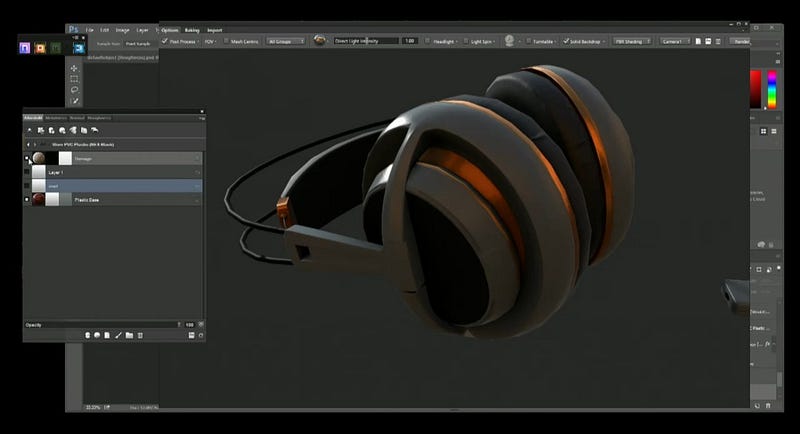Switch to the Baking tab

(x=192, y=30)
